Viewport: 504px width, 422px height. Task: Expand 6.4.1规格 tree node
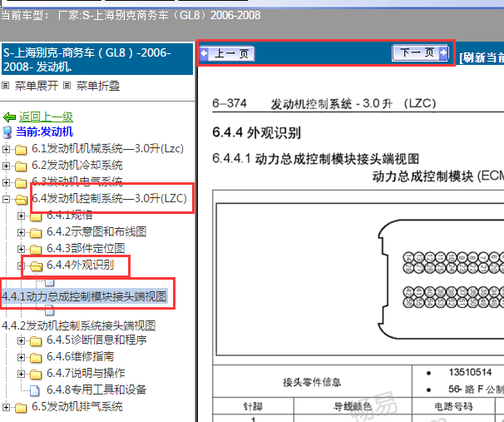coord(22,216)
